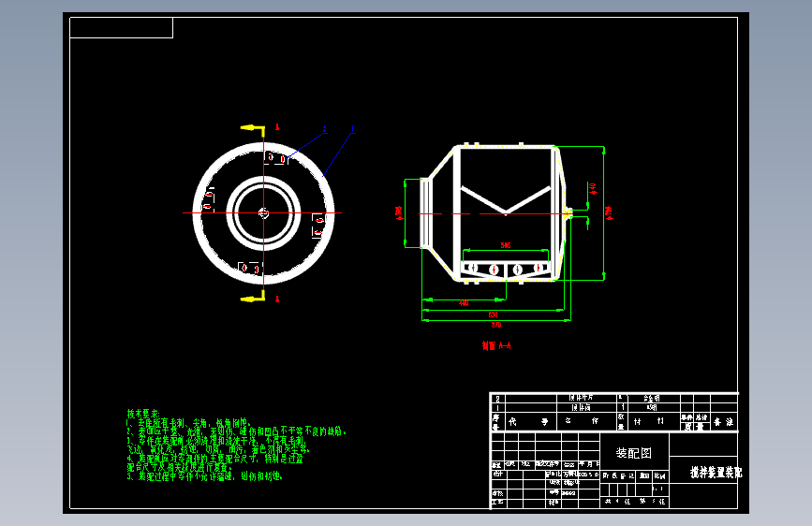Click parts list row number 2 cell
This screenshot has height=526, width=812.
click(497, 399)
